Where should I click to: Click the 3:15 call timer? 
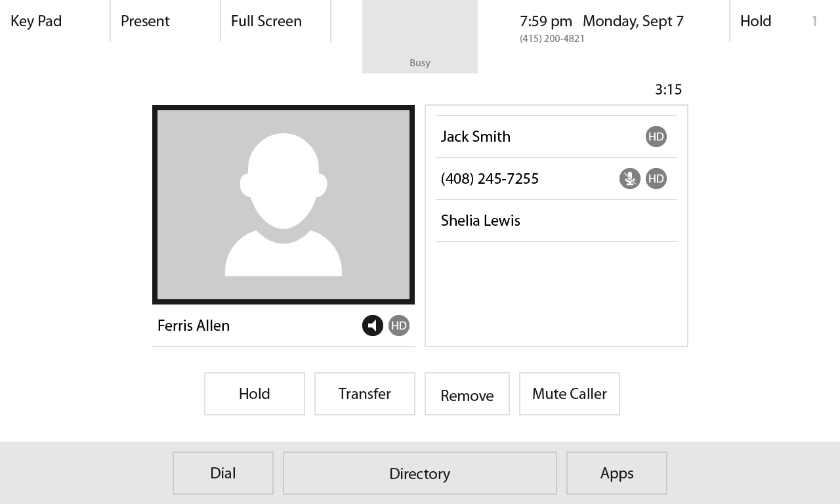point(669,89)
